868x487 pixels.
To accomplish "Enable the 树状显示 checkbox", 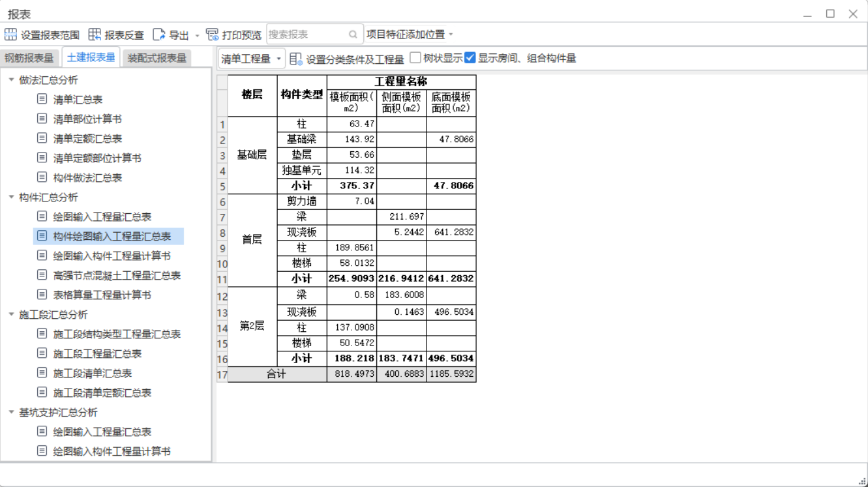I will tap(415, 58).
